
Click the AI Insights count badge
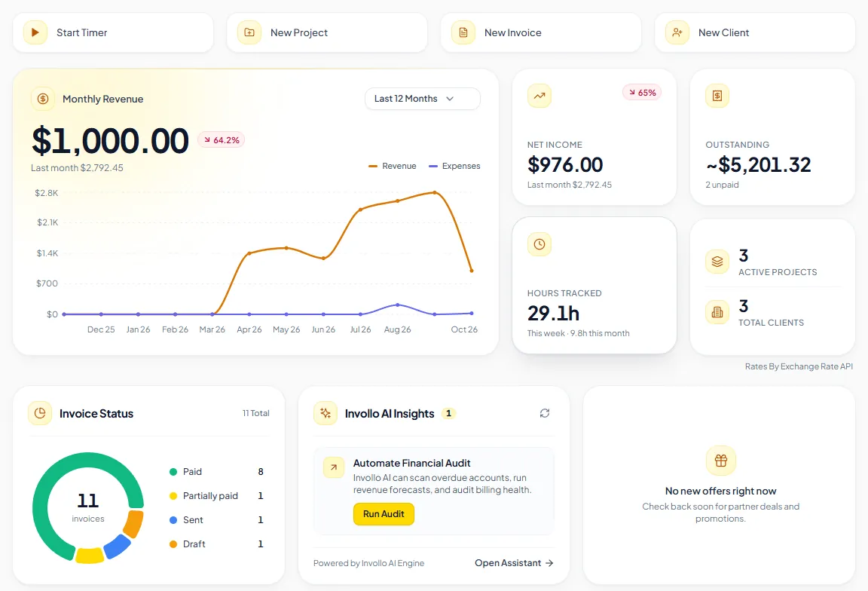(448, 413)
